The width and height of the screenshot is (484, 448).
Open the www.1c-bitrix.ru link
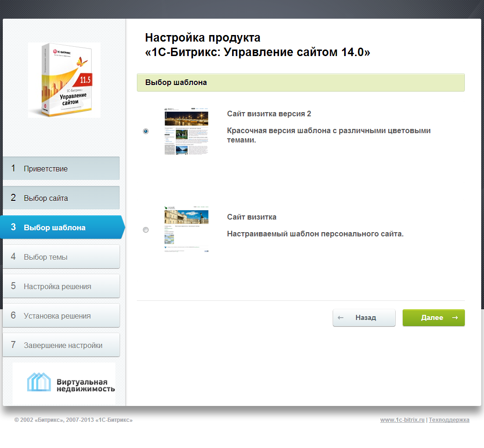pyautogui.click(x=402, y=420)
